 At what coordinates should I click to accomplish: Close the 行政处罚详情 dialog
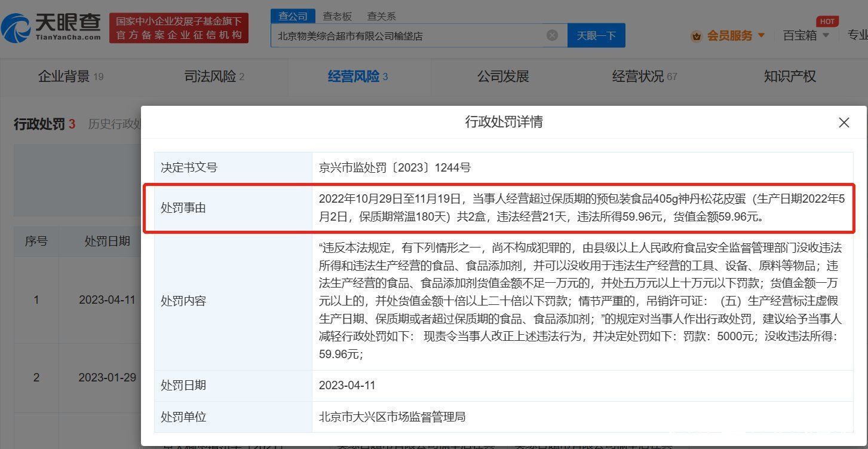point(844,123)
